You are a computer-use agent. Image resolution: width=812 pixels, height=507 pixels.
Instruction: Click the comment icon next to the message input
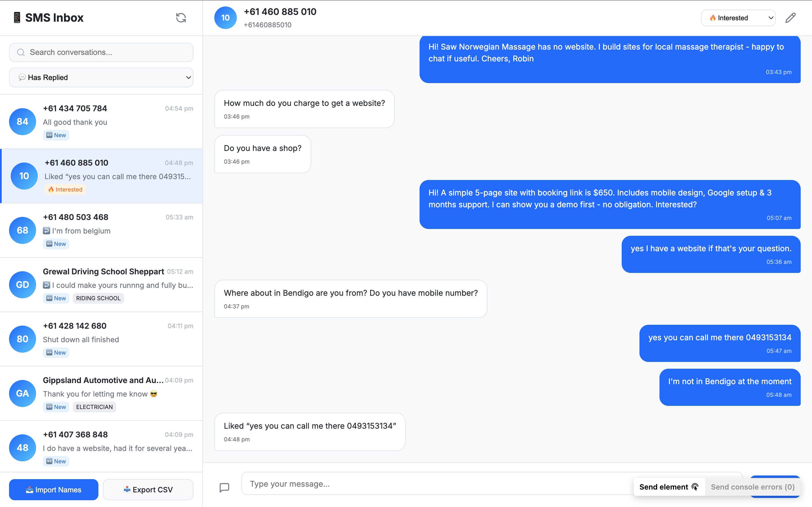(224, 488)
